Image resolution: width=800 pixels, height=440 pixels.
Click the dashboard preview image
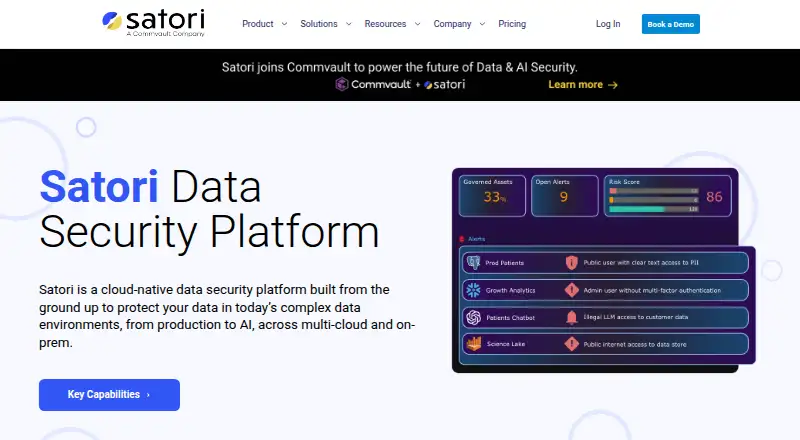coord(604,270)
